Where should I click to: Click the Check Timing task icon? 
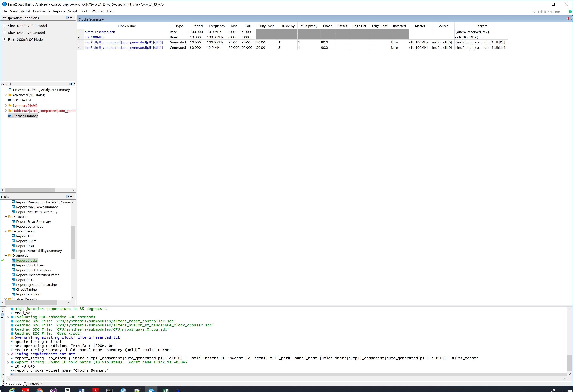point(14,289)
